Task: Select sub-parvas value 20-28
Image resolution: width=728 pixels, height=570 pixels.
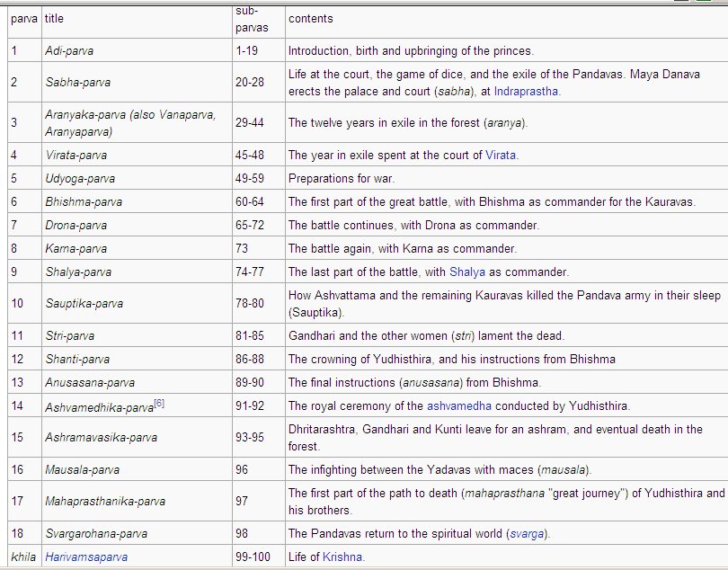Action: (249, 82)
